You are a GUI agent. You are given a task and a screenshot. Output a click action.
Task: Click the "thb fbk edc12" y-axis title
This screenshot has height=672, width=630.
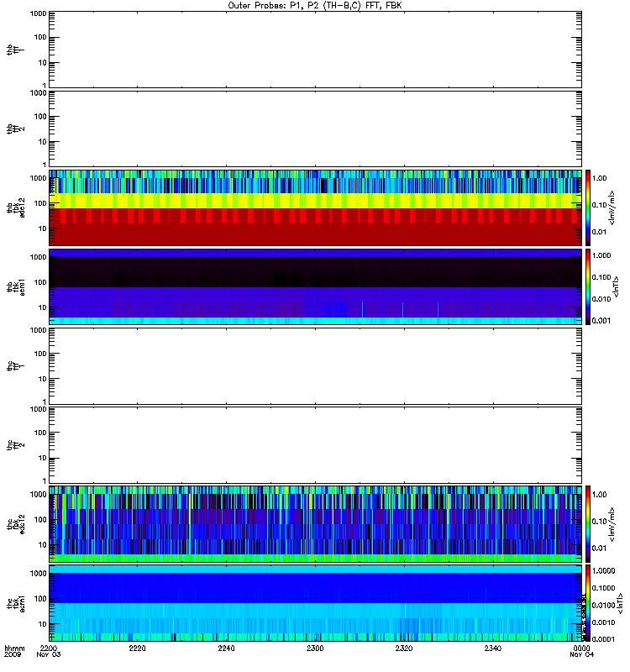coord(16,207)
